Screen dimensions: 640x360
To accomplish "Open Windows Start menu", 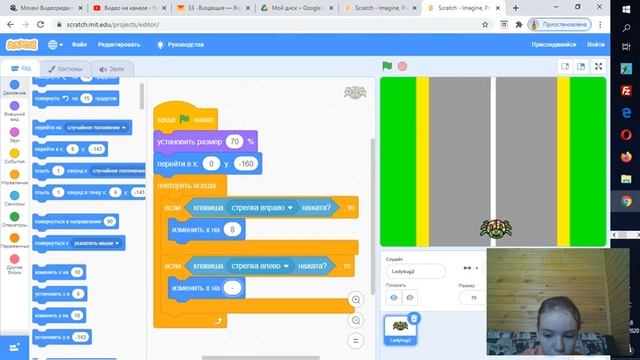I will [626, 9].
